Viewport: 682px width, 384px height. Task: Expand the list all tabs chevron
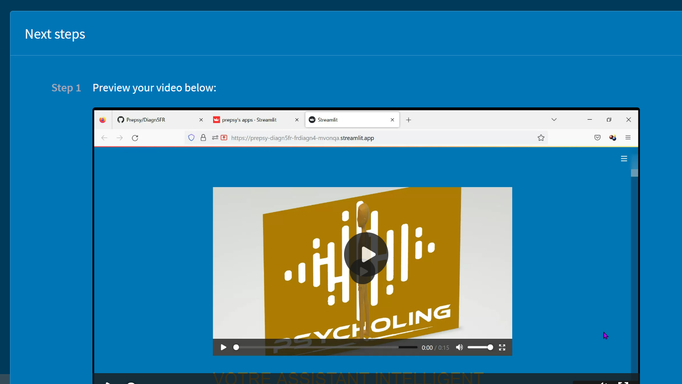[554, 120]
